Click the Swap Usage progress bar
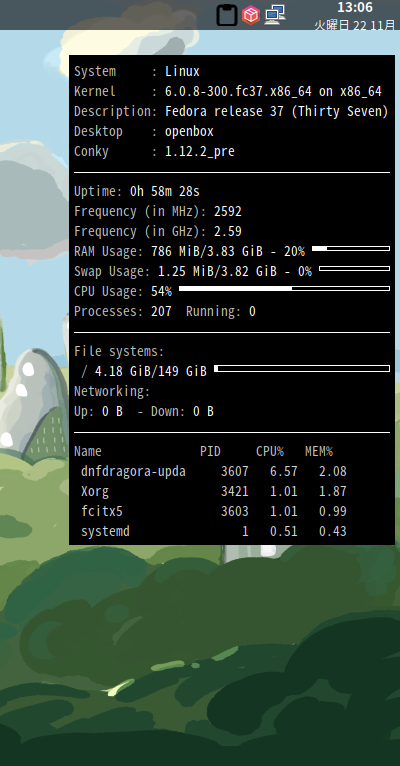The image size is (400, 766). 355,269
